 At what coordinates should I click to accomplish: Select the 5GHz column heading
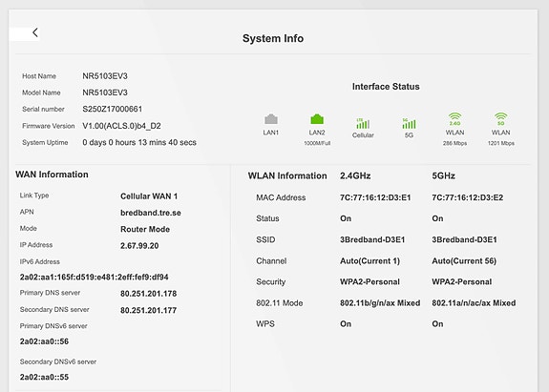click(443, 175)
